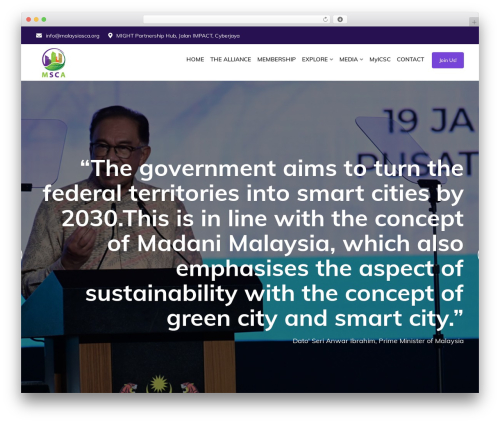This screenshot has height=423, width=500.
Task: Click the browser reload icon
Action: tap(325, 20)
